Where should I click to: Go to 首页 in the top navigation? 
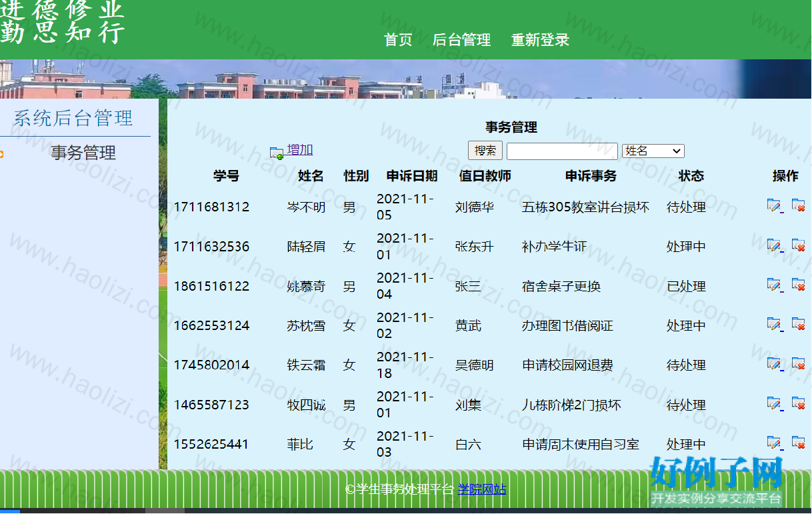click(398, 40)
